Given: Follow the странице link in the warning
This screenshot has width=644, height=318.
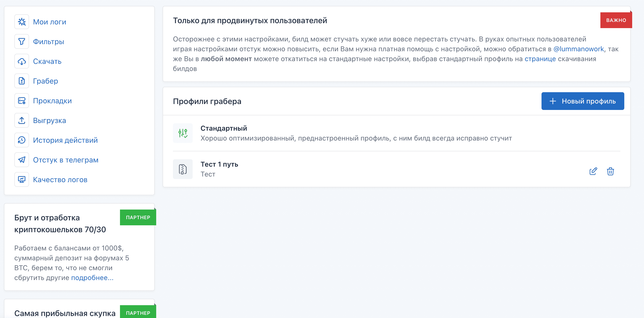Looking at the screenshot, I should click(540, 59).
